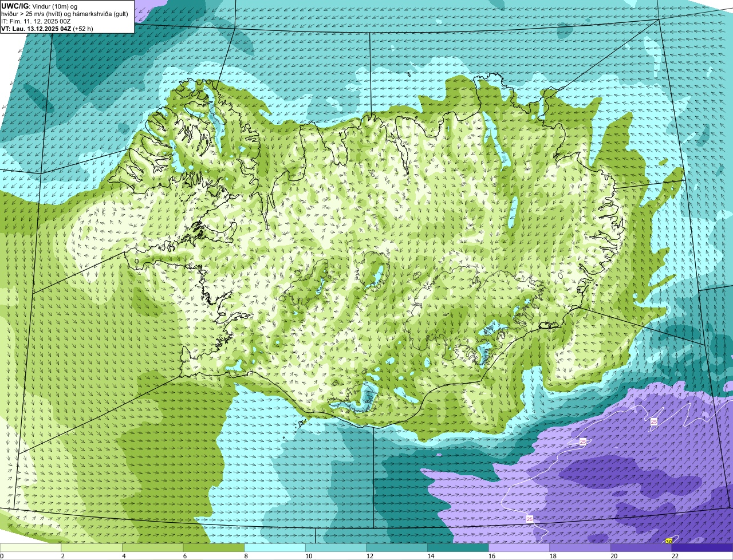
Task: Click the light cyan 8–10 m/s legend swatch
Action: pos(275,547)
